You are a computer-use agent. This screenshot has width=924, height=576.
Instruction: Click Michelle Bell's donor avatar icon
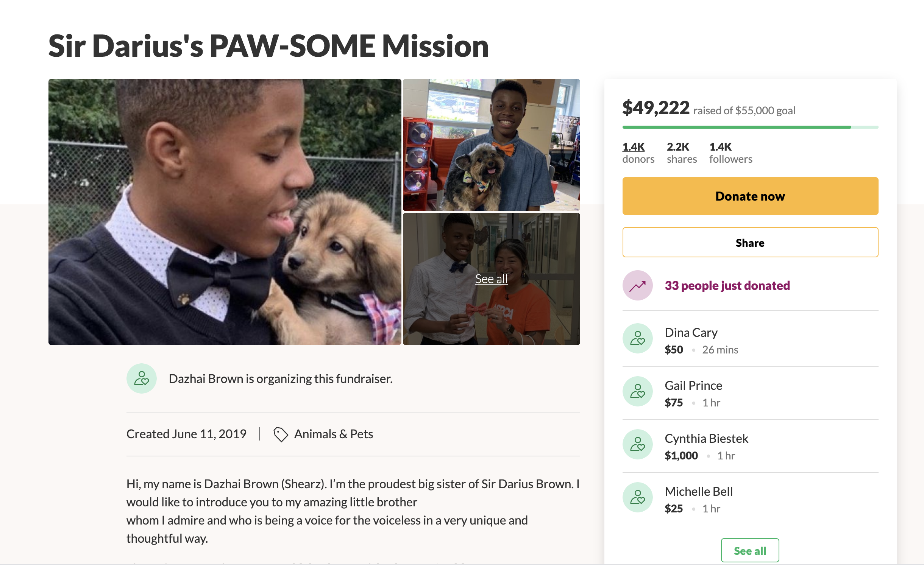click(637, 497)
